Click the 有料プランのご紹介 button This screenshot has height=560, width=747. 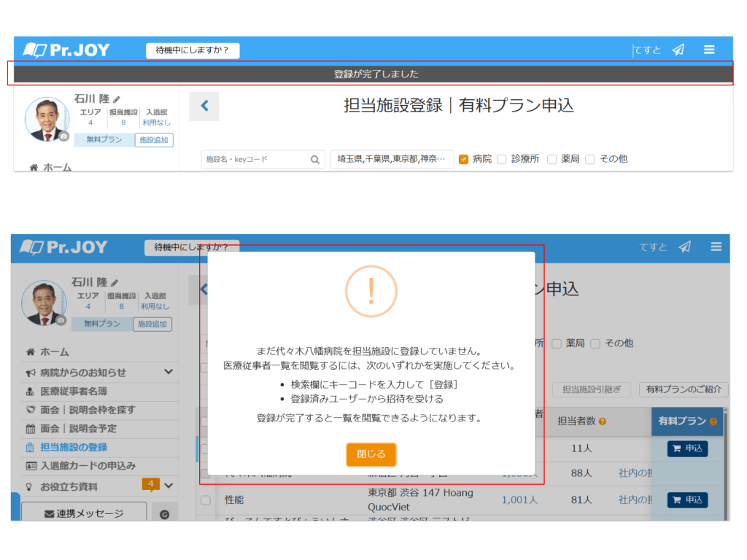[683, 390]
